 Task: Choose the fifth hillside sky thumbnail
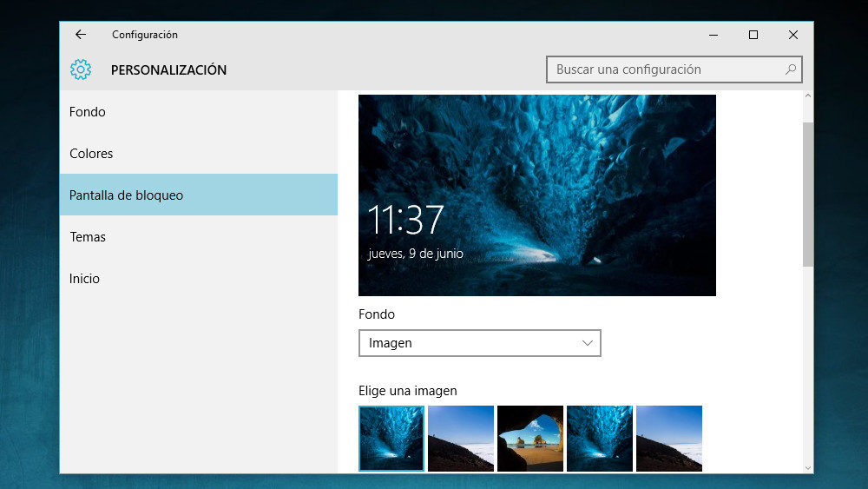tap(669, 439)
